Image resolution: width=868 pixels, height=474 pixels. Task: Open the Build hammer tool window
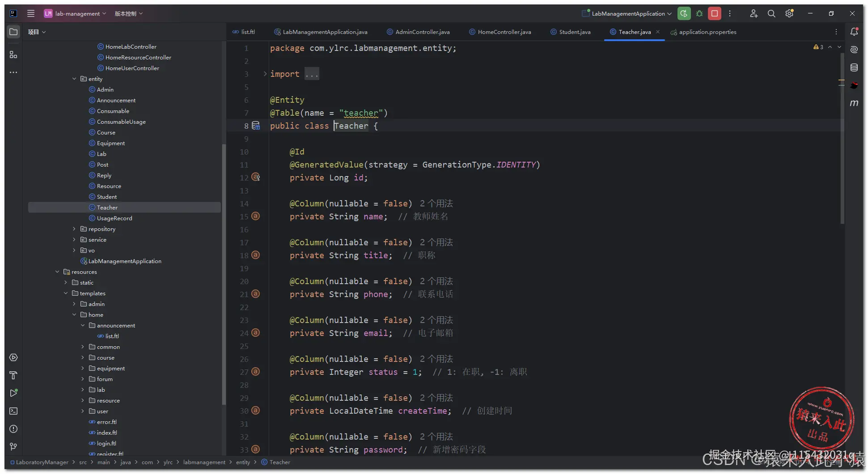(13, 375)
